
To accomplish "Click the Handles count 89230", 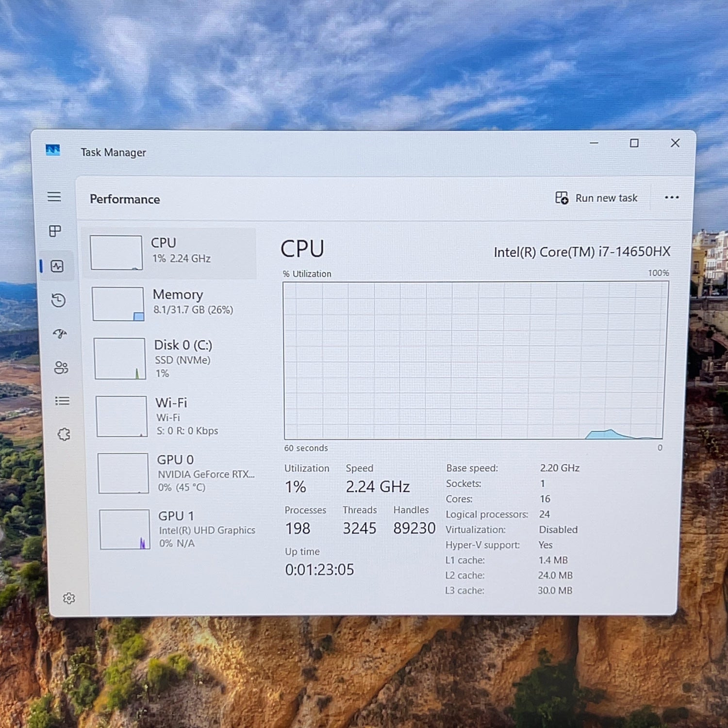I will point(414,528).
